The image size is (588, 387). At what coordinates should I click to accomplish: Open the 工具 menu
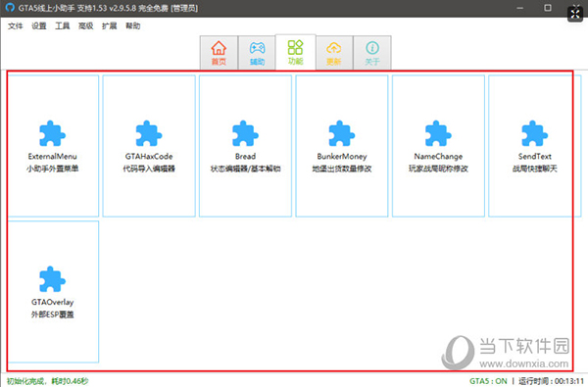click(63, 25)
